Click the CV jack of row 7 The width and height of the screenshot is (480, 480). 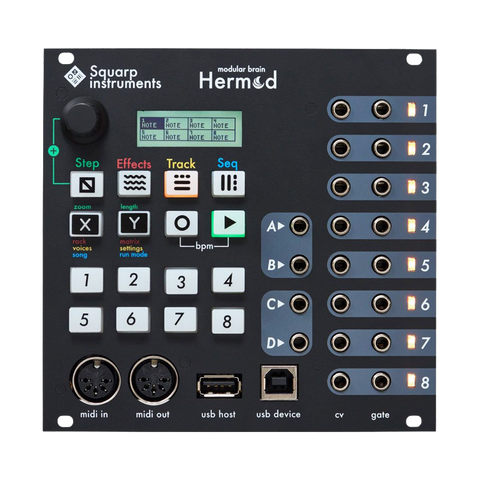(x=340, y=342)
